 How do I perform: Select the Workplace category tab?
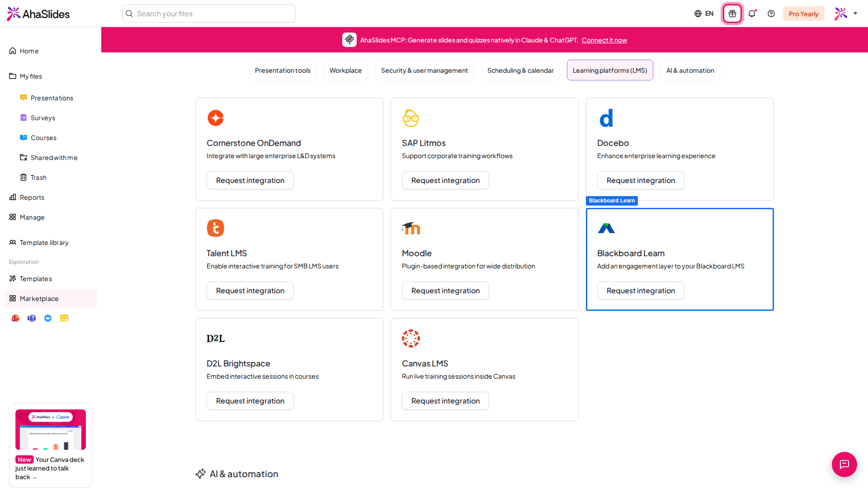(346, 70)
